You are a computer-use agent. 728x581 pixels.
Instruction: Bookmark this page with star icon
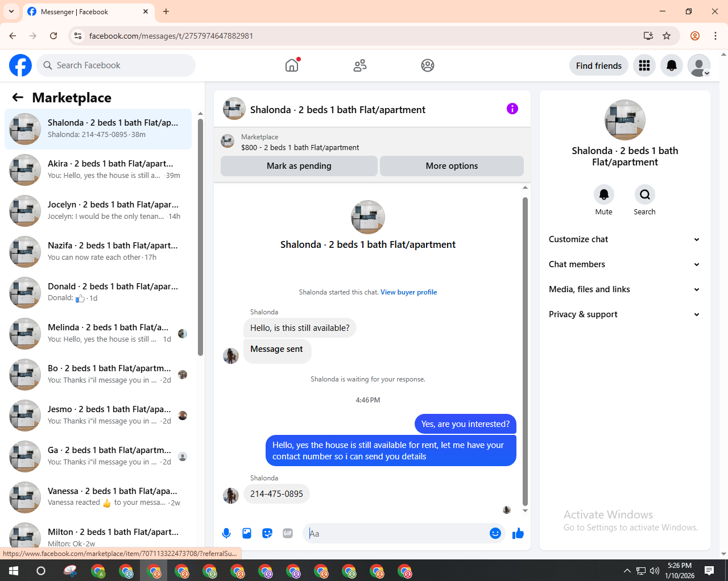[667, 36]
